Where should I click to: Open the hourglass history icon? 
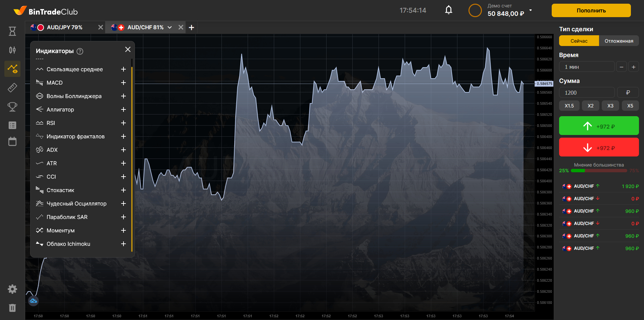(x=12, y=31)
